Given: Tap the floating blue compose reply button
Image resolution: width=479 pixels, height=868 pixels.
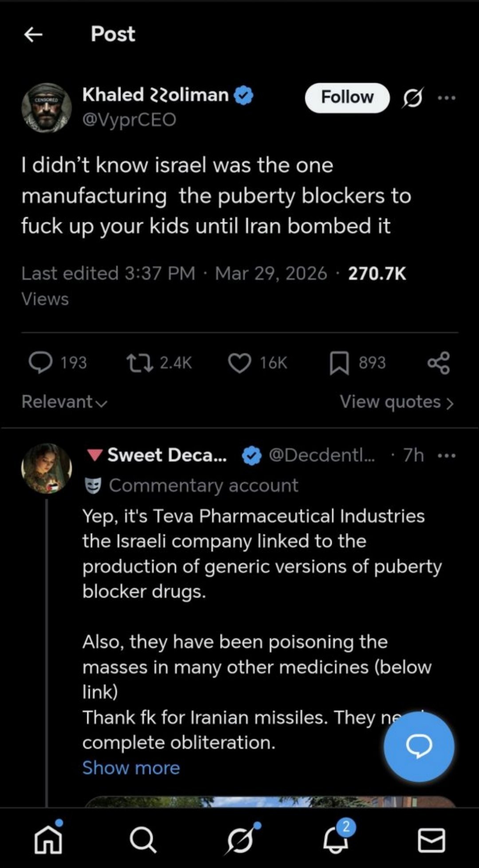Looking at the screenshot, I should pyautogui.click(x=419, y=746).
